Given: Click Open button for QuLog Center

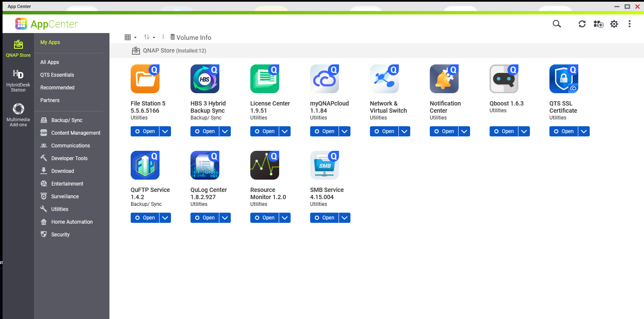Looking at the screenshot, I should click(204, 218).
